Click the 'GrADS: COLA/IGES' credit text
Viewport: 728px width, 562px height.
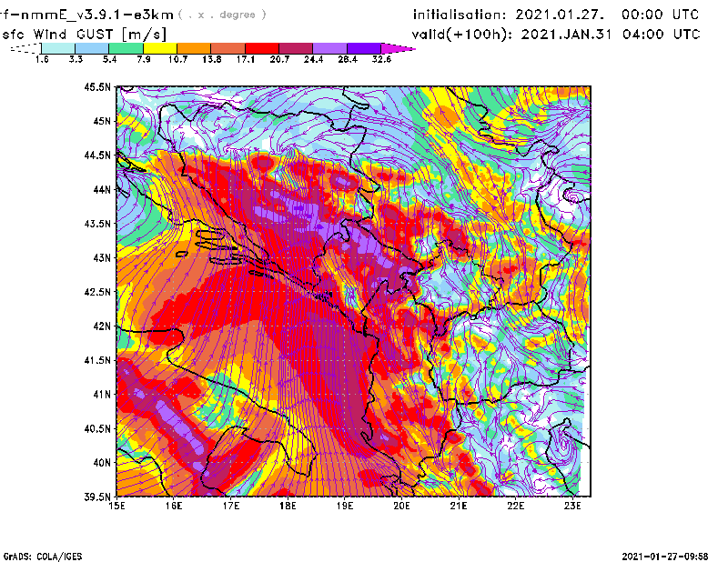43,557
